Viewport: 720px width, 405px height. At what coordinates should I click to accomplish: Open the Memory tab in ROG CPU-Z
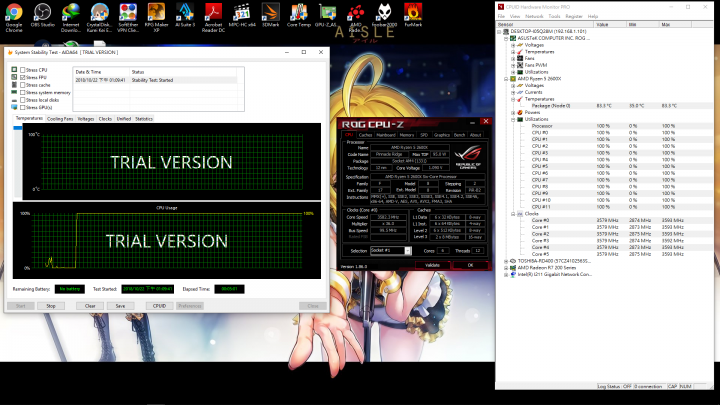click(x=406, y=135)
